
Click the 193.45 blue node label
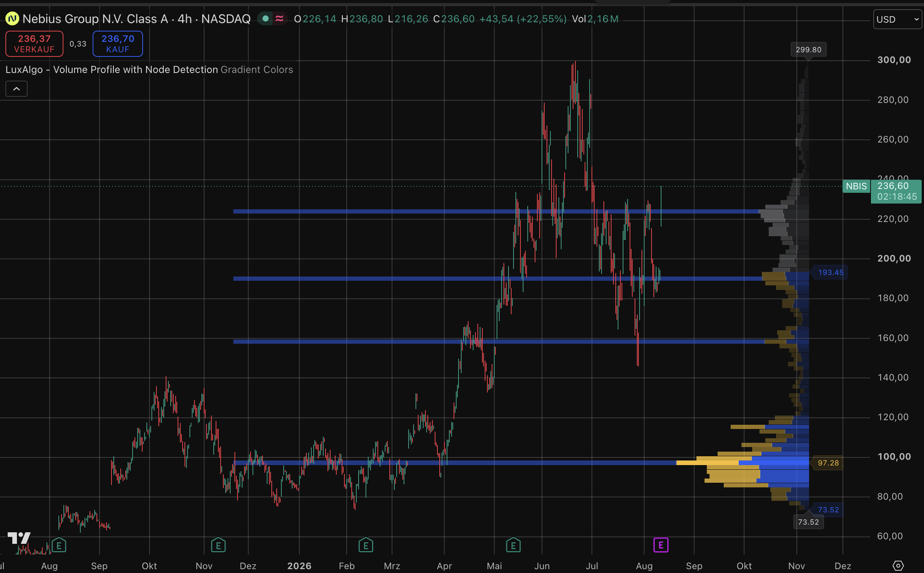pos(831,272)
